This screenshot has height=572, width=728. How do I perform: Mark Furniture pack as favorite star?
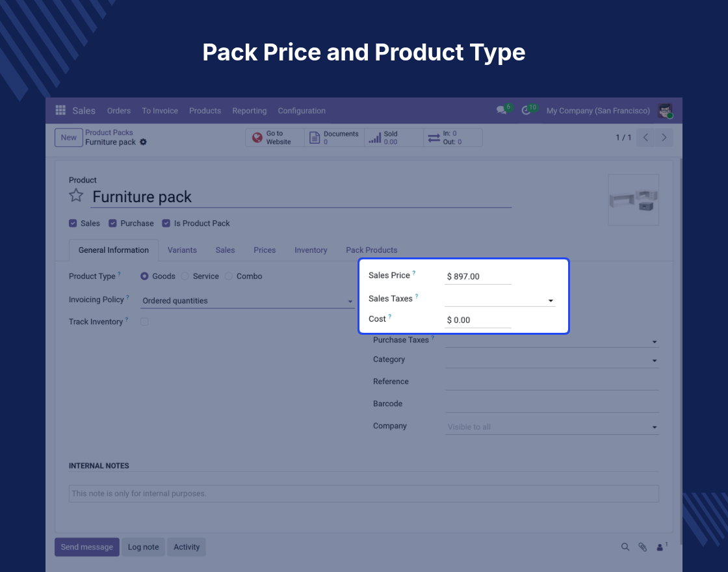pyautogui.click(x=76, y=196)
